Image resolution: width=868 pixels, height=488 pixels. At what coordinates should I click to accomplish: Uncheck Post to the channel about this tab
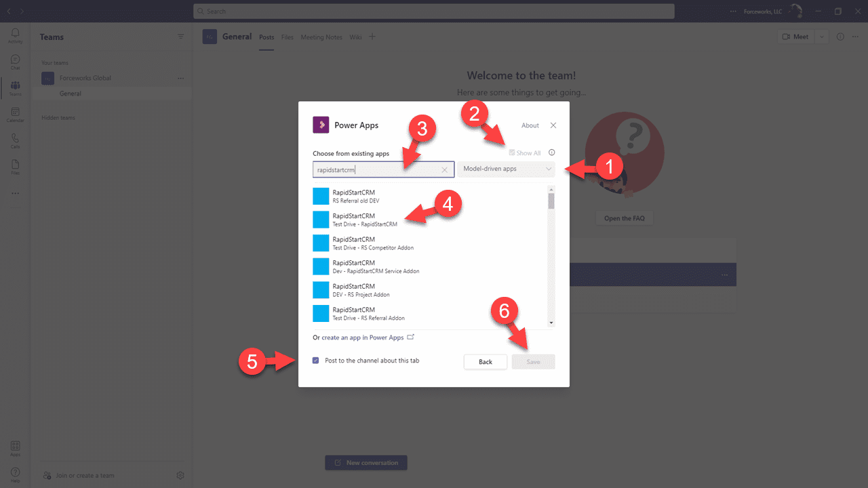(315, 360)
